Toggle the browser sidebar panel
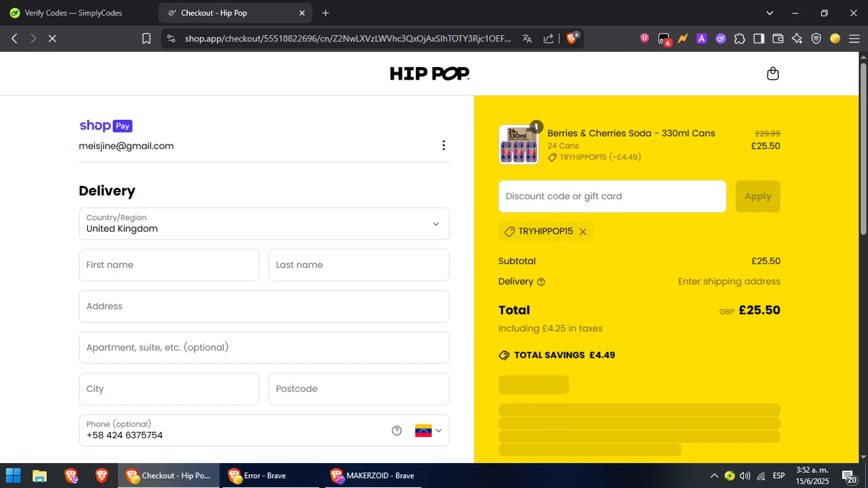 [x=759, y=38]
